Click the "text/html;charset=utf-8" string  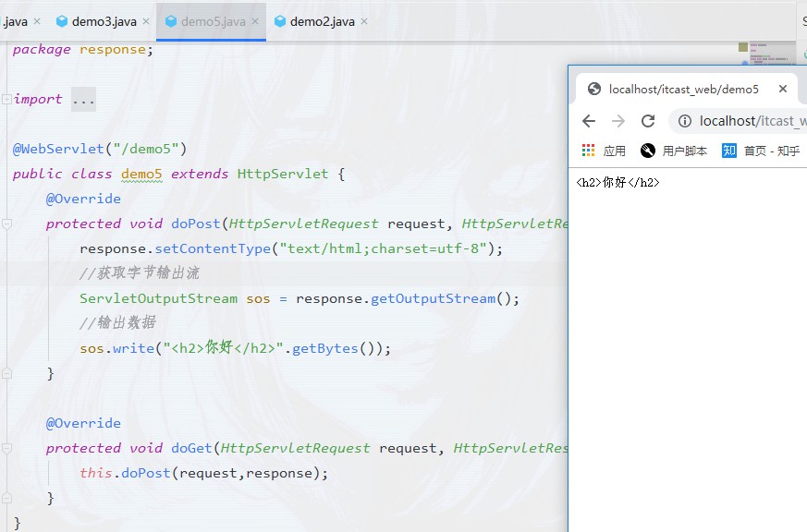(x=383, y=248)
